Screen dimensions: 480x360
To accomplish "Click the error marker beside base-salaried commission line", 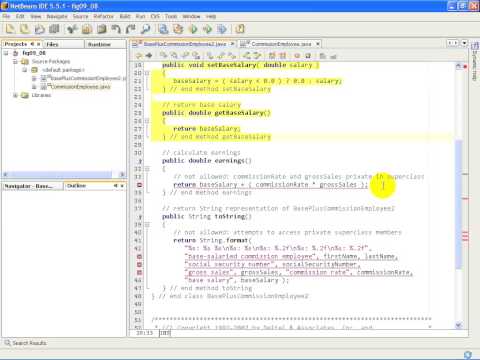I will 139,256.
